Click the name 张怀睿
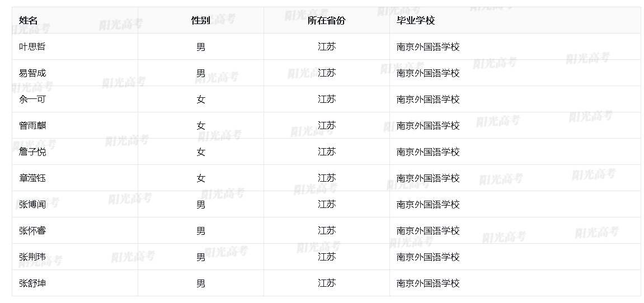 pyautogui.click(x=32, y=231)
